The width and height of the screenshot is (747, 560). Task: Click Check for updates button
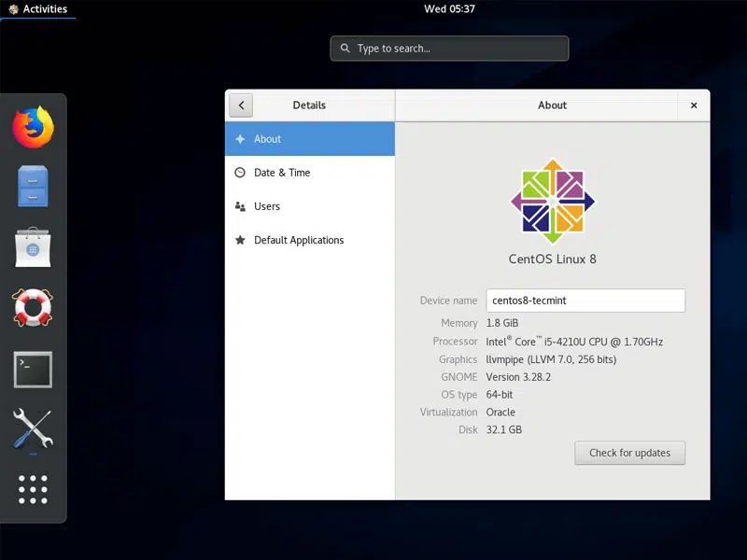(x=629, y=453)
